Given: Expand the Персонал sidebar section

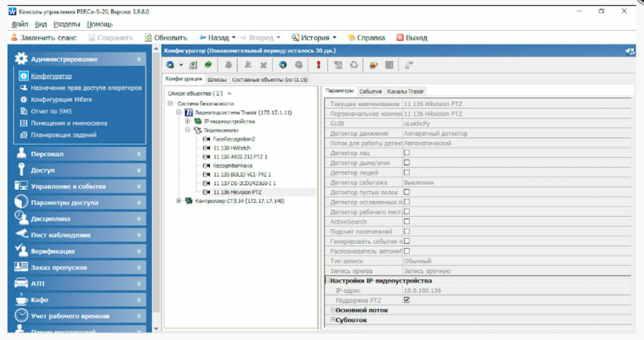Looking at the screenshot, I should coord(79,153).
